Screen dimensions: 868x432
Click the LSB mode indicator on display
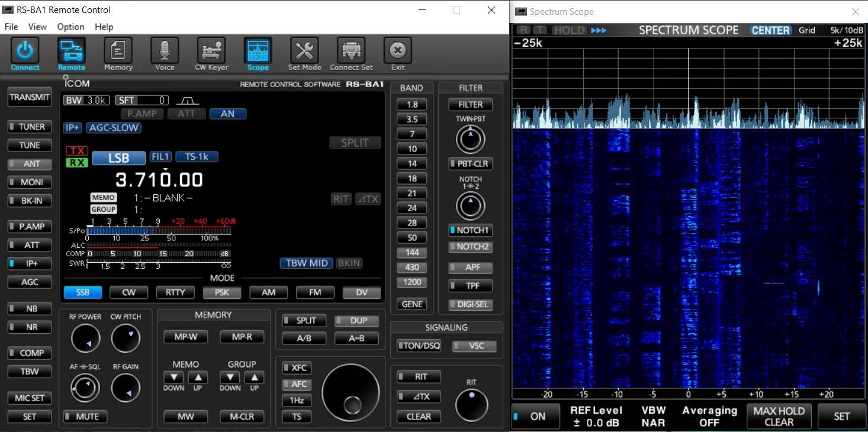(x=118, y=158)
